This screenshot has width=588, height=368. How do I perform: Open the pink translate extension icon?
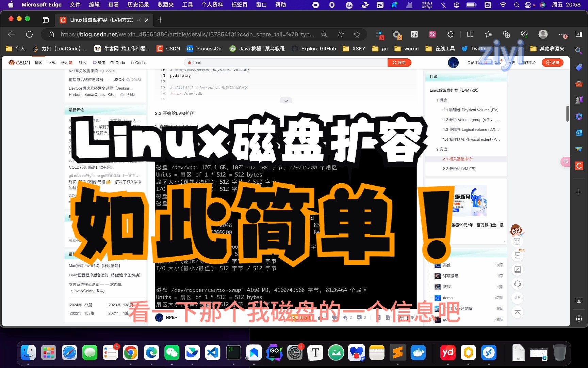tap(432, 34)
